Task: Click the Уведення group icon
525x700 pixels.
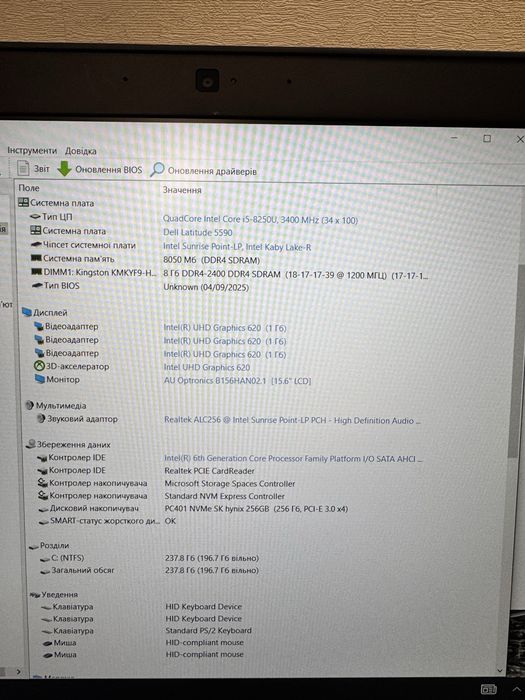Action: [x=35, y=595]
